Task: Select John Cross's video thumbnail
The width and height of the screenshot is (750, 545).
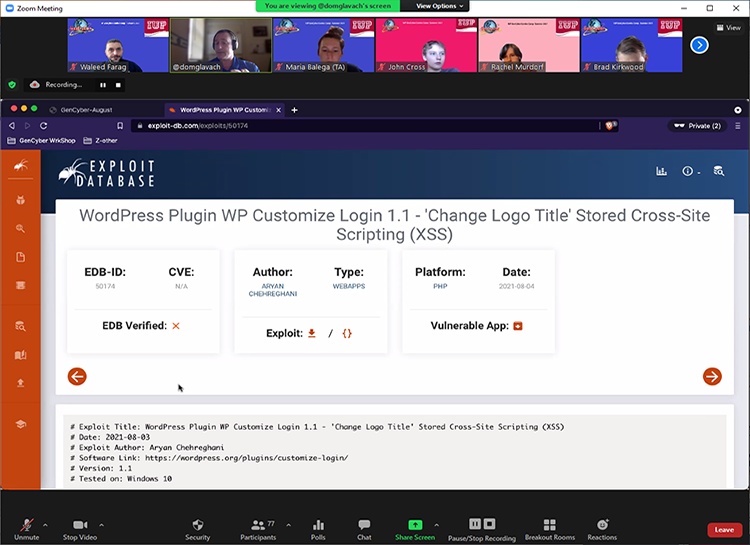Action: click(x=426, y=45)
